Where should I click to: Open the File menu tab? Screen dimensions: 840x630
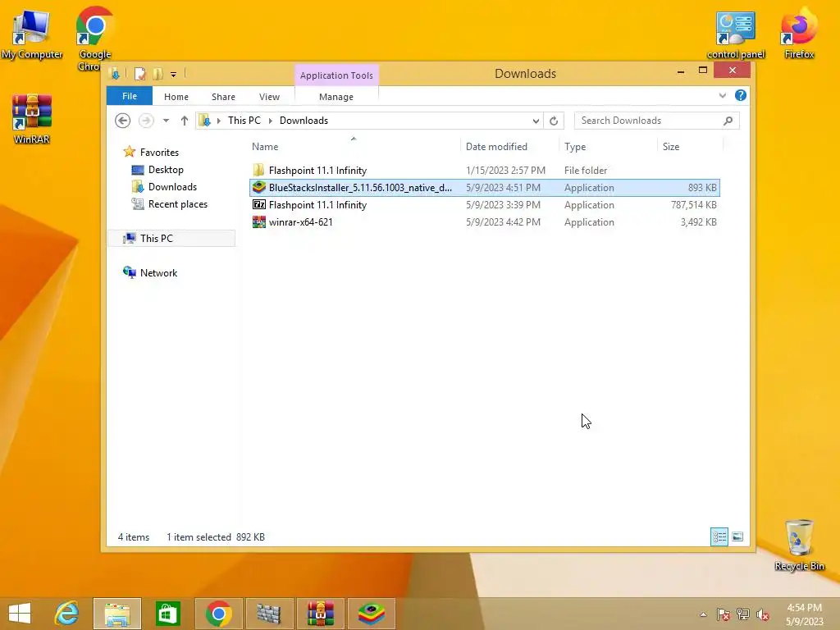129,96
